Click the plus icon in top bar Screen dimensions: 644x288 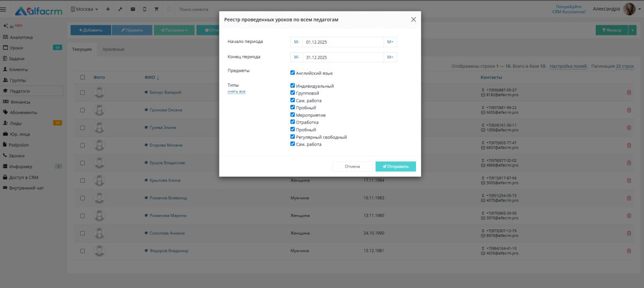tap(108, 9)
